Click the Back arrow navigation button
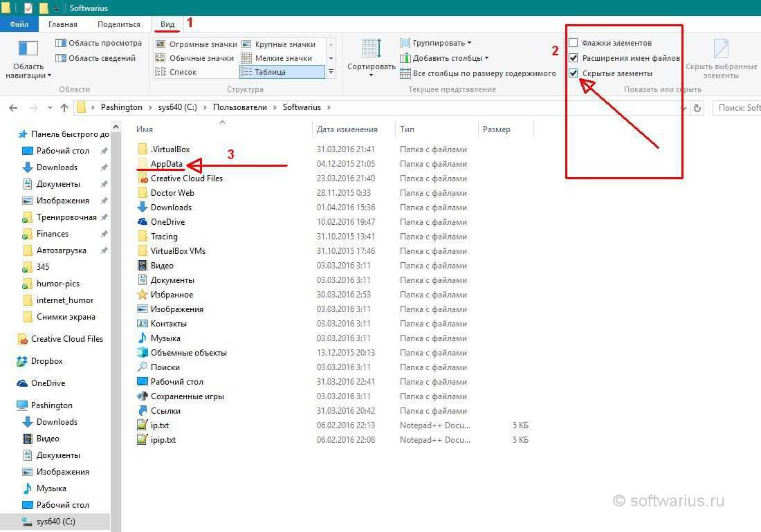The image size is (761, 532). pyautogui.click(x=13, y=108)
